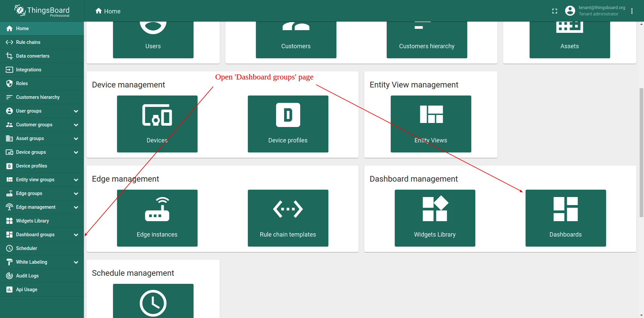644x318 pixels.
Task: Click the scrollbar down arrow
Action: (x=641, y=315)
